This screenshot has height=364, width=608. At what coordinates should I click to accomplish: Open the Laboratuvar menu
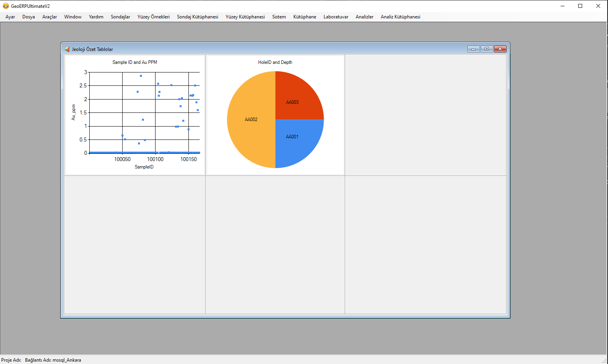[336, 17]
